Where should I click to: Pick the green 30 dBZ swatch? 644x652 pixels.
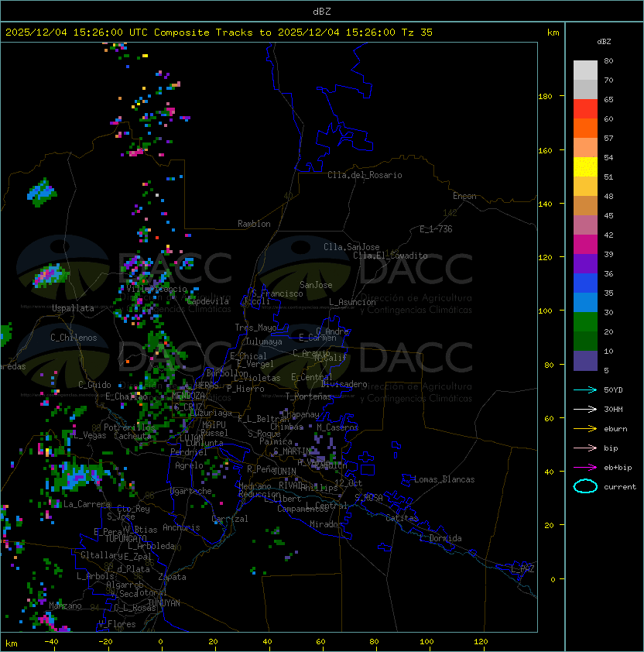click(x=585, y=322)
